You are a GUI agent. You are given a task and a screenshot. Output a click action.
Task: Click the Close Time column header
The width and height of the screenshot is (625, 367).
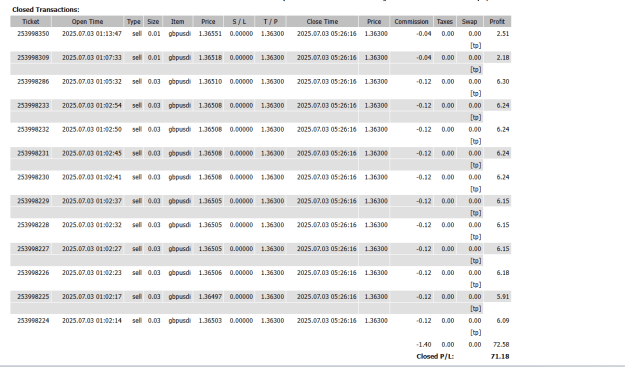tap(322, 22)
